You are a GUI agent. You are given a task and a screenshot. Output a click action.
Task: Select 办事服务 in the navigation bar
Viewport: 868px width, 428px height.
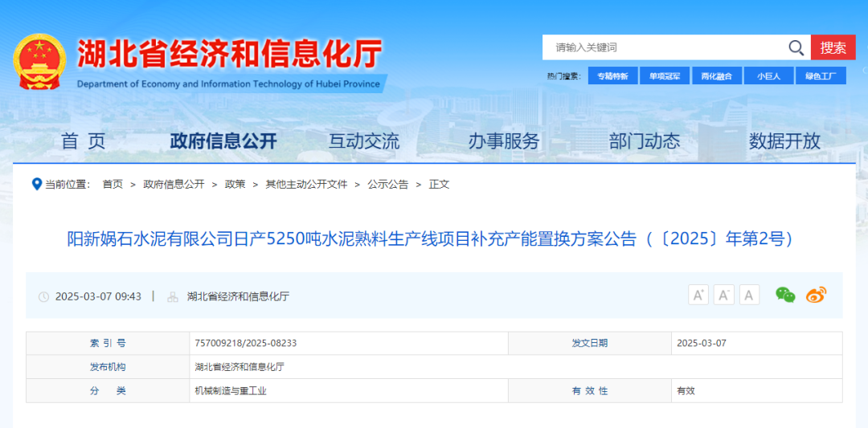[x=504, y=141]
